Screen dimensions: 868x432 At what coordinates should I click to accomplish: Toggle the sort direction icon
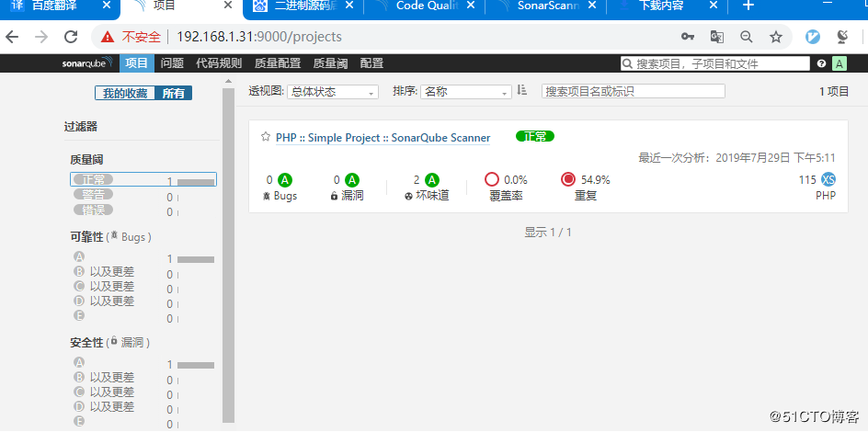(521, 90)
